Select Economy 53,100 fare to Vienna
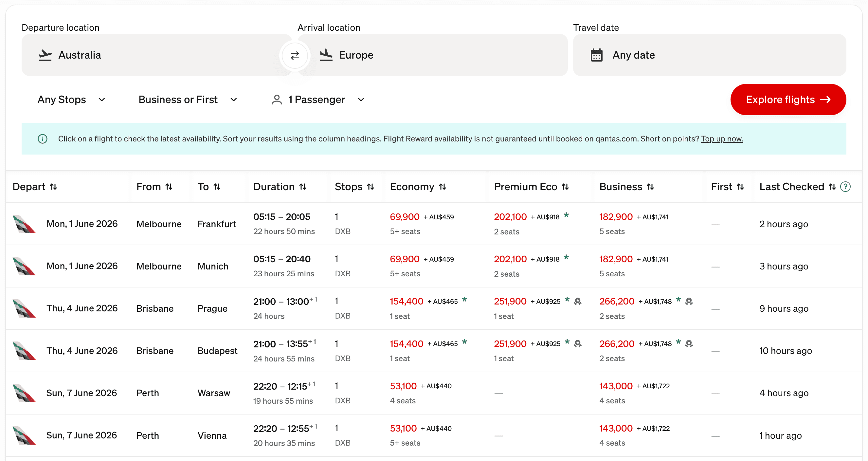This screenshot has width=868, height=461. coord(403,429)
